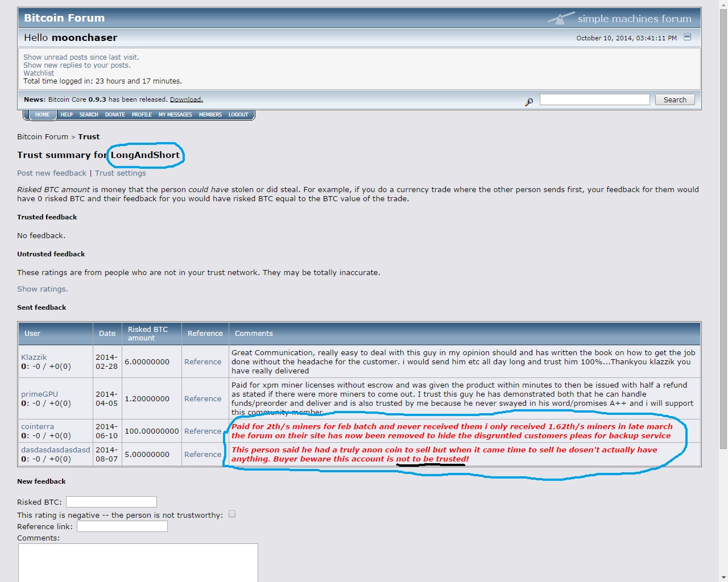Screen dimensions: 728x582
Task: Open Post new feedback link
Action: (x=52, y=173)
